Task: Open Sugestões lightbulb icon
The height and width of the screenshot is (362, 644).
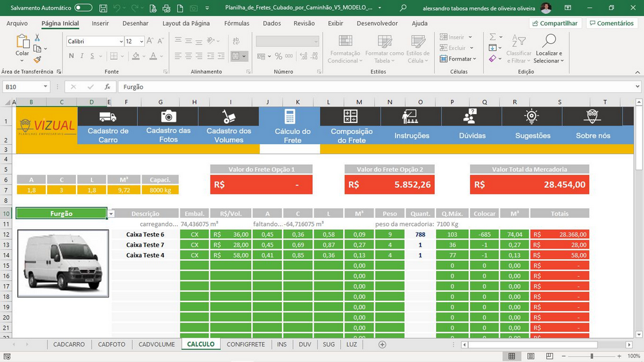Action: (531, 117)
